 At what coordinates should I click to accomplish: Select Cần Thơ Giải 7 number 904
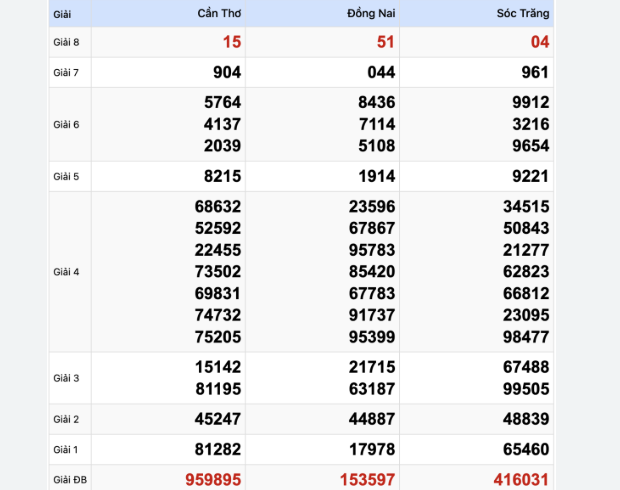click(x=226, y=72)
